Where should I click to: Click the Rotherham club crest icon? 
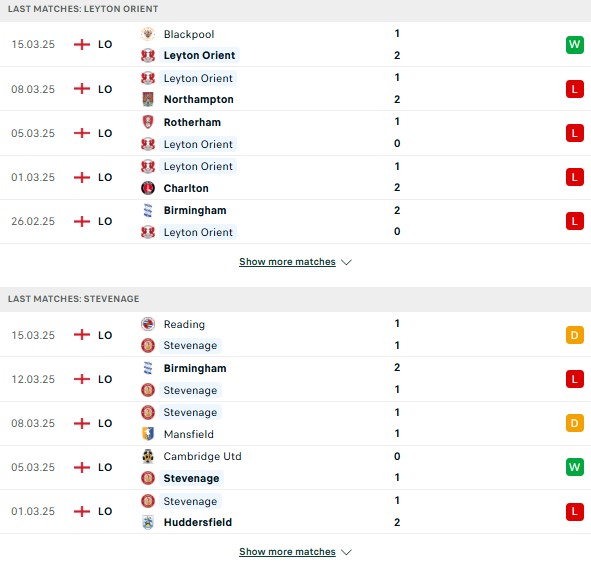pyautogui.click(x=148, y=122)
